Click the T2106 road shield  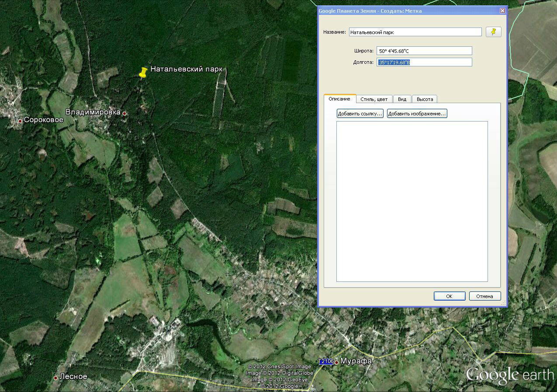click(325, 361)
